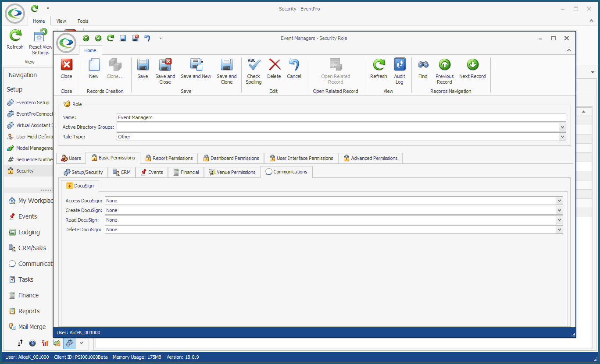Click Reset View Settings in main window
The height and width of the screenshot is (364, 600).
[40, 42]
